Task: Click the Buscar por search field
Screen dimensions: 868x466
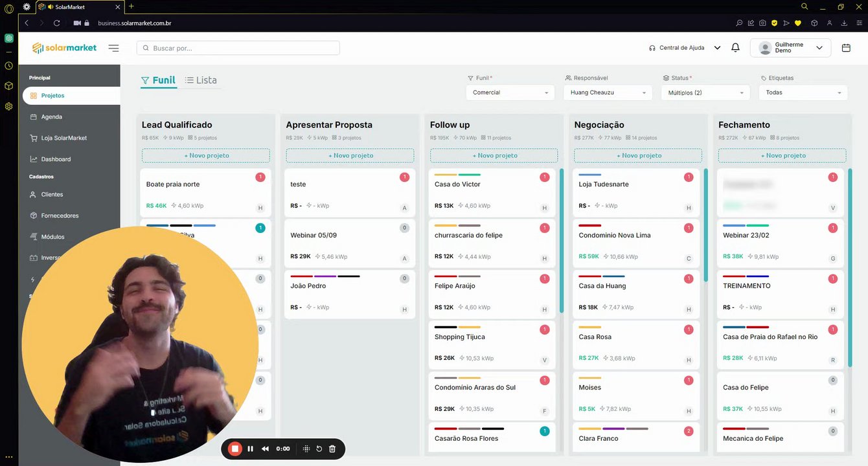Action: 238,48
